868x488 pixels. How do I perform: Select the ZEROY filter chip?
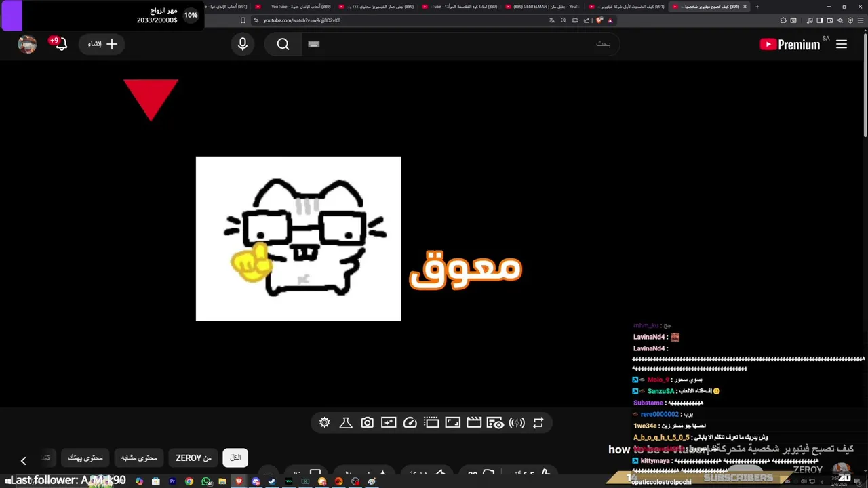tap(193, 458)
